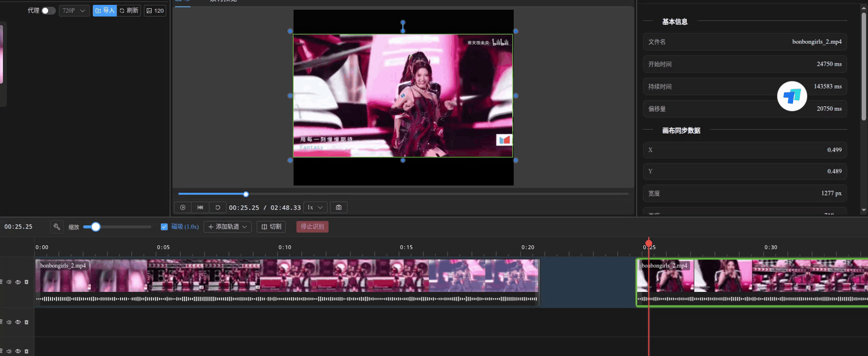The height and width of the screenshot is (356, 868).
Task: Click the 停止识别 stop recognition button
Action: click(x=312, y=227)
